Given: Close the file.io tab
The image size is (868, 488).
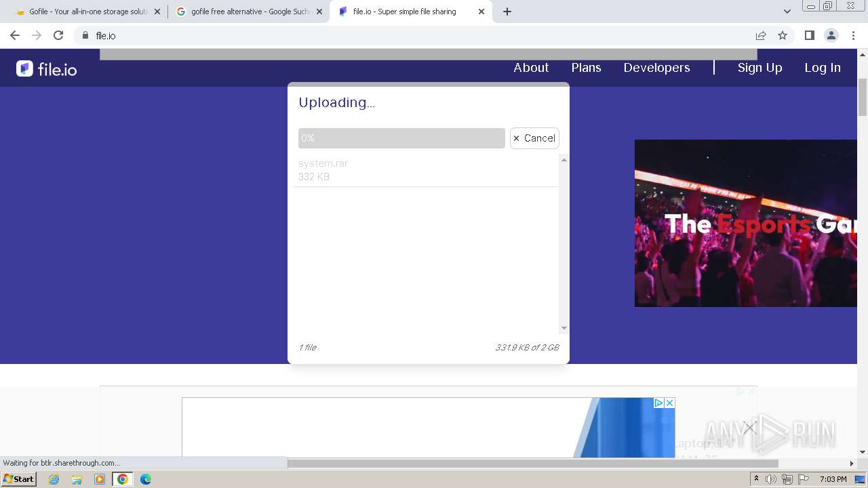Looking at the screenshot, I should (481, 12).
